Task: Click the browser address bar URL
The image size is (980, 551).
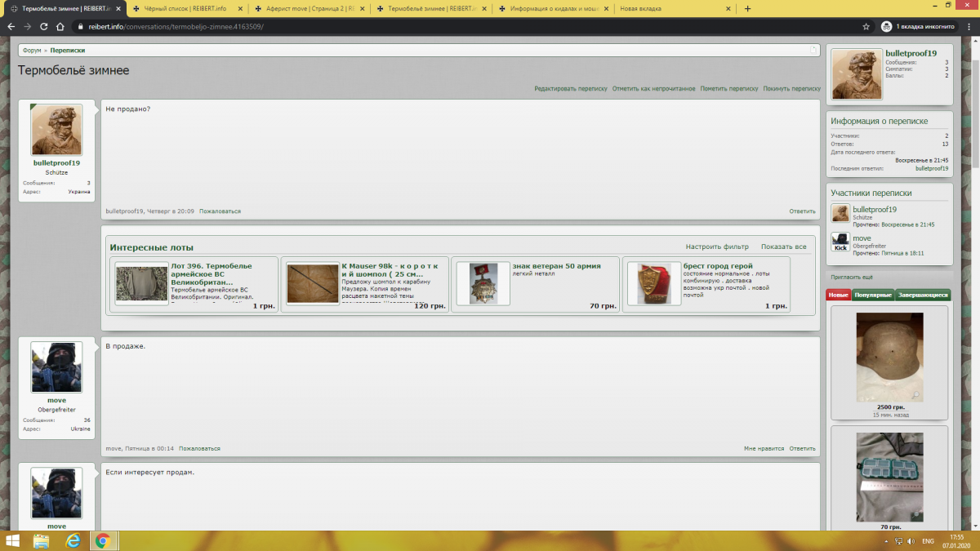Action: tap(176, 26)
